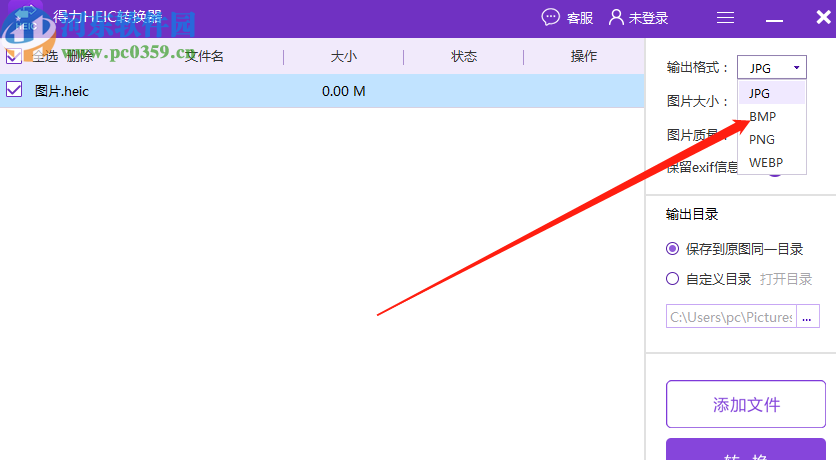Screen dimensions: 836x460
Task: Click the 状态 column header
Action: click(463, 56)
